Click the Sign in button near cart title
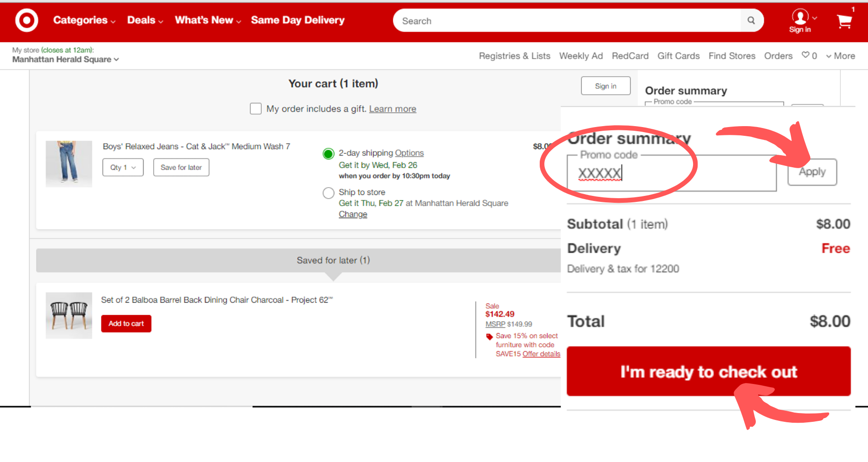 tap(605, 86)
